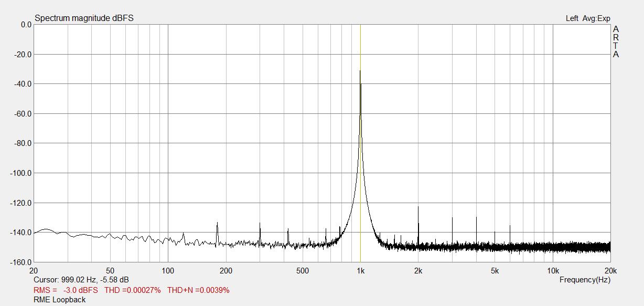Click the cursor readout '999.02 Hz, -5.58 dB'
The image size is (644, 306).
[x=95, y=280]
